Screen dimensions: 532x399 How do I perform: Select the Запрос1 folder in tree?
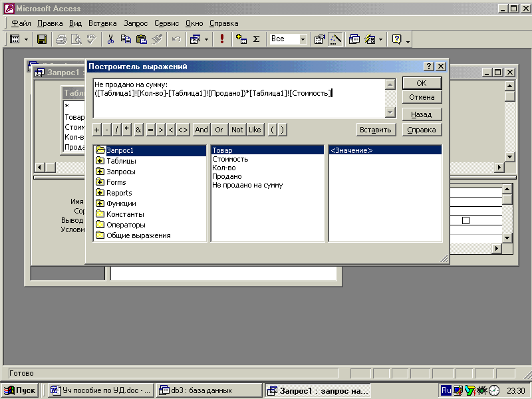pyautogui.click(x=120, y=150)
